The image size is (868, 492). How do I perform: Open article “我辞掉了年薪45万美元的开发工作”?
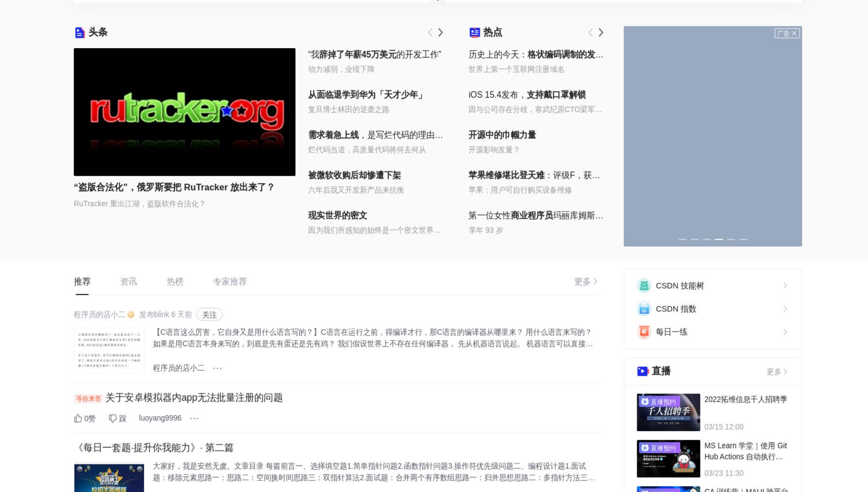(375, 55)
